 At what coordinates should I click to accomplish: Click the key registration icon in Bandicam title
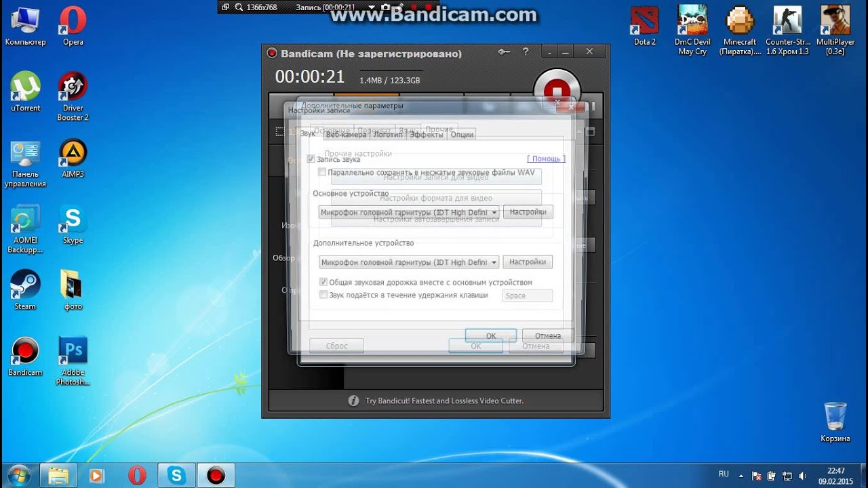tap(505, 52)
